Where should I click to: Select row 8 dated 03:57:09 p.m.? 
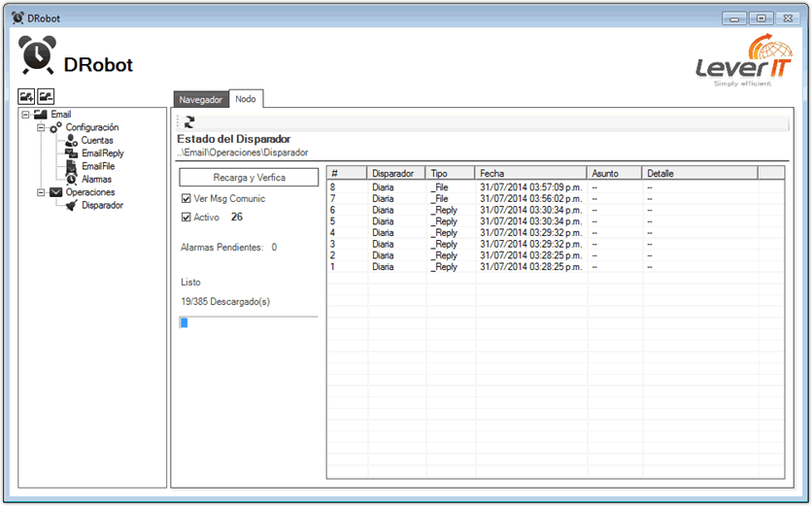pyautogui.click(x=556, y=187)
